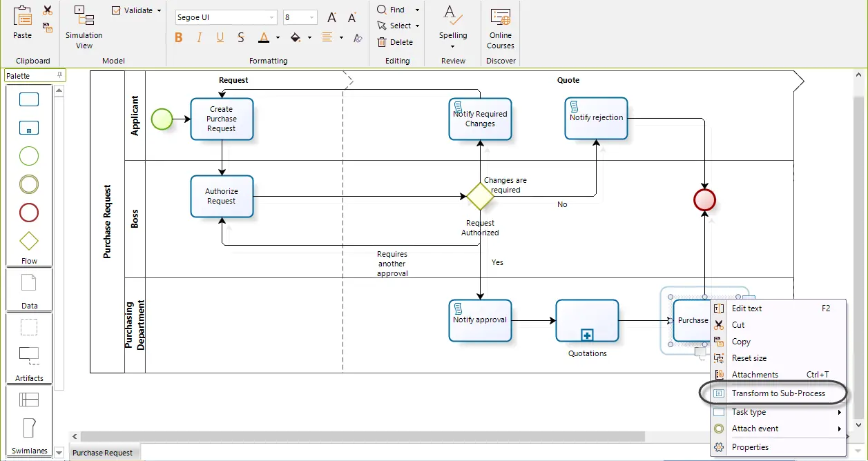Pin the Palette panel
Image resolution: width=868 pixels, height=461 pixels.
(59, 75)
